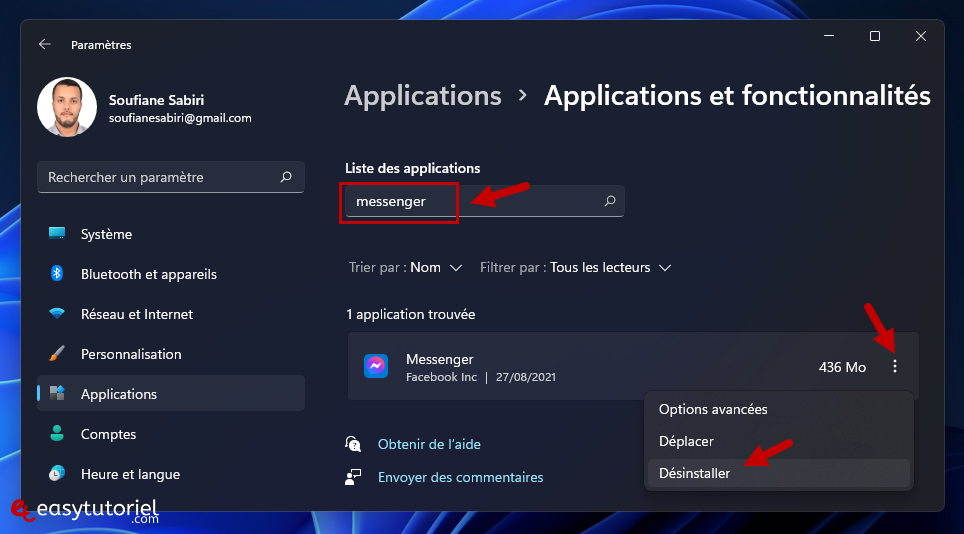Open the Obtenir de l'aide link
The width and height of the screenshot is (964, 534).
tap(429, 444)
